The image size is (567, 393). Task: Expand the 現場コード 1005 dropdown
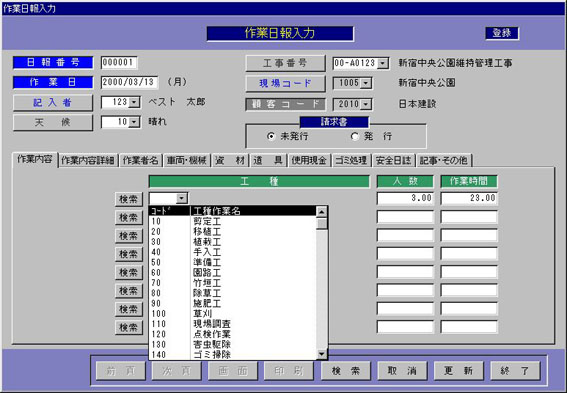(x=366, y=84)
